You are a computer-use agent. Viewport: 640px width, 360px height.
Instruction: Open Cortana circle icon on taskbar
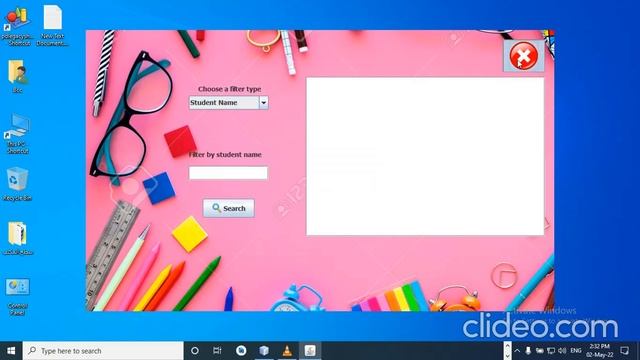coord(195,351)
